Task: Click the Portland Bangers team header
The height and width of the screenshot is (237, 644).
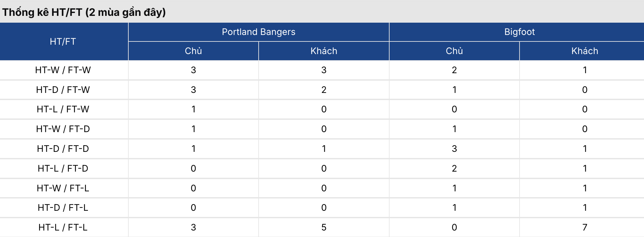Action: pyautogui.click(x=259, y=32)
